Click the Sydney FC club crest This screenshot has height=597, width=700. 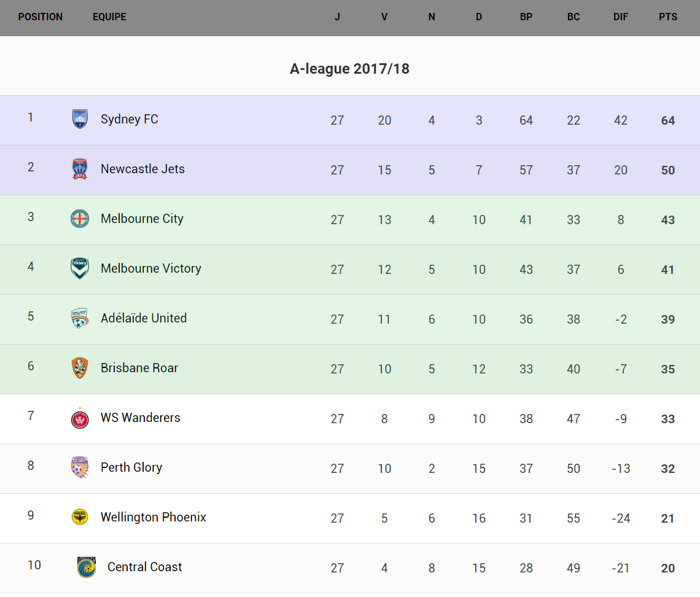(x=80, y=119)
